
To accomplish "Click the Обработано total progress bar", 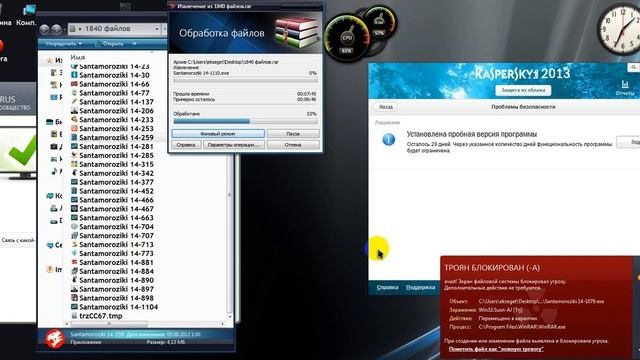I will pyautogui.click(x=245, y=121).
